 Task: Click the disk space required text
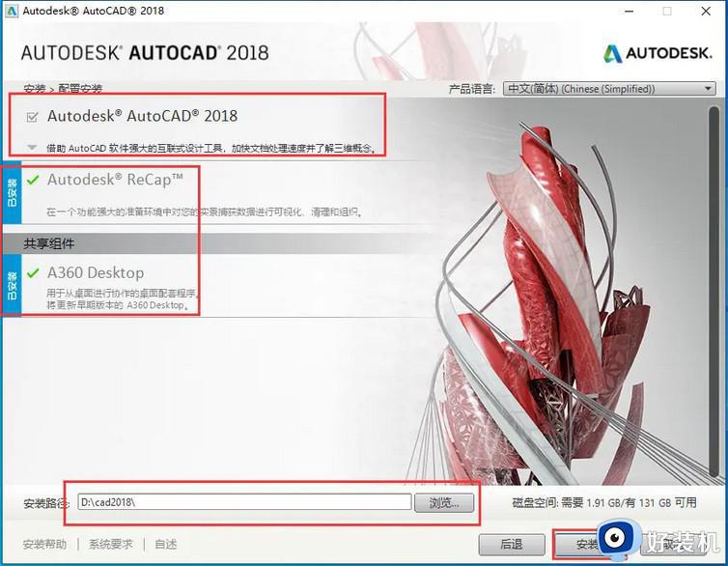(604, 502)
